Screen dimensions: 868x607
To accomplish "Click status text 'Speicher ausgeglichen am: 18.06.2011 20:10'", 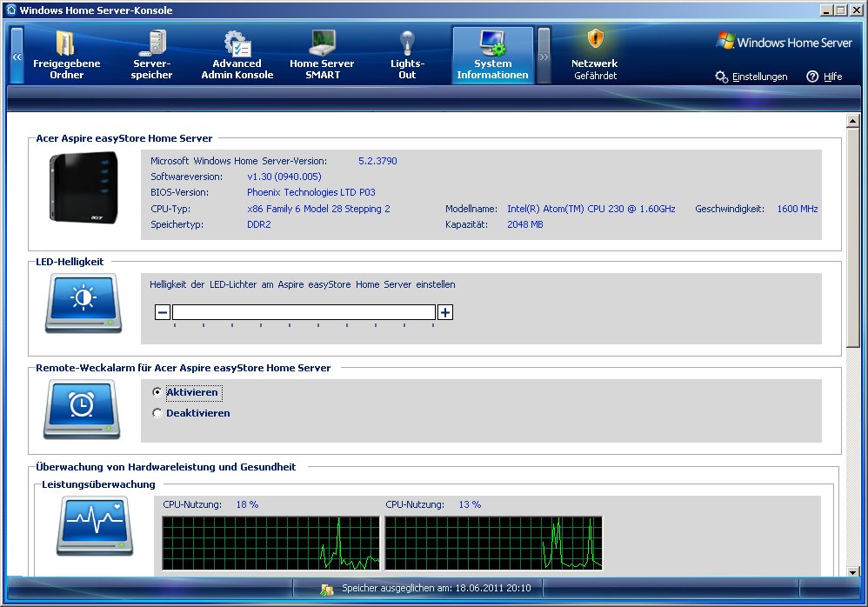I will coord(437,588).
